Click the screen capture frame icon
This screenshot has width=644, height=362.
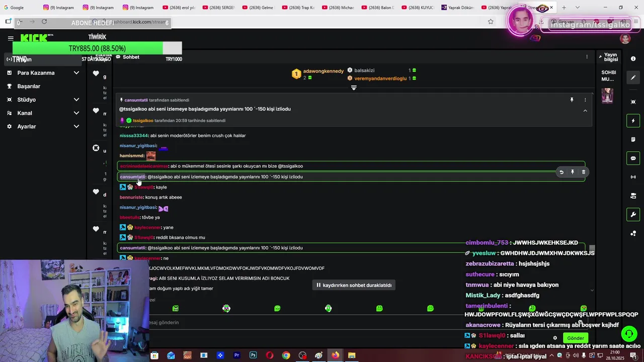tap(633, 102)
